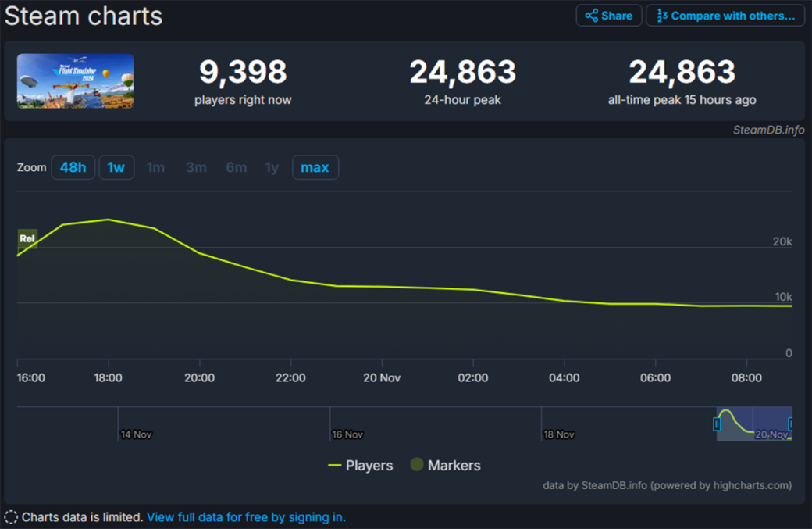
Task: Click the 9,398 players right now value
Action: [243, 72]
